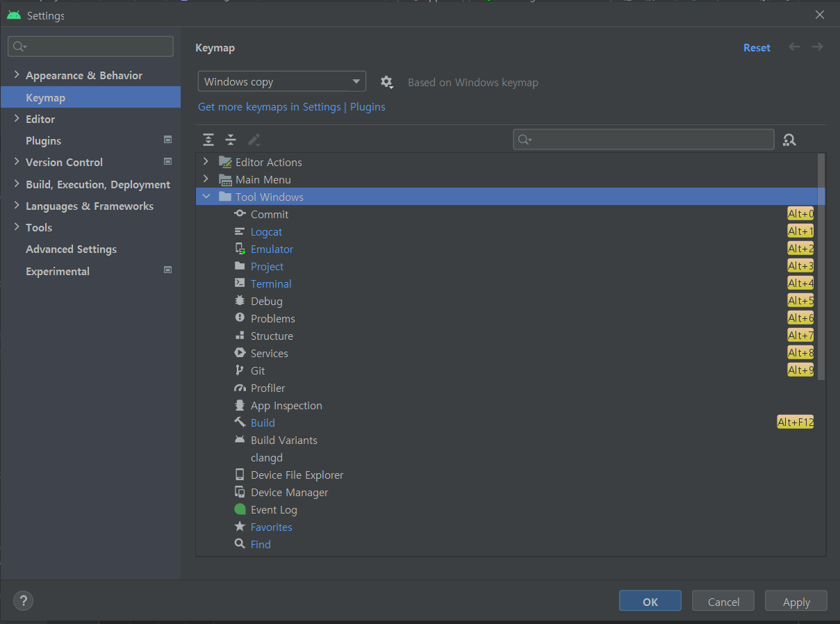Expand the Main Menu tree node
The width and height of the screenshot is (840, 624).
[x=206, y=179]
